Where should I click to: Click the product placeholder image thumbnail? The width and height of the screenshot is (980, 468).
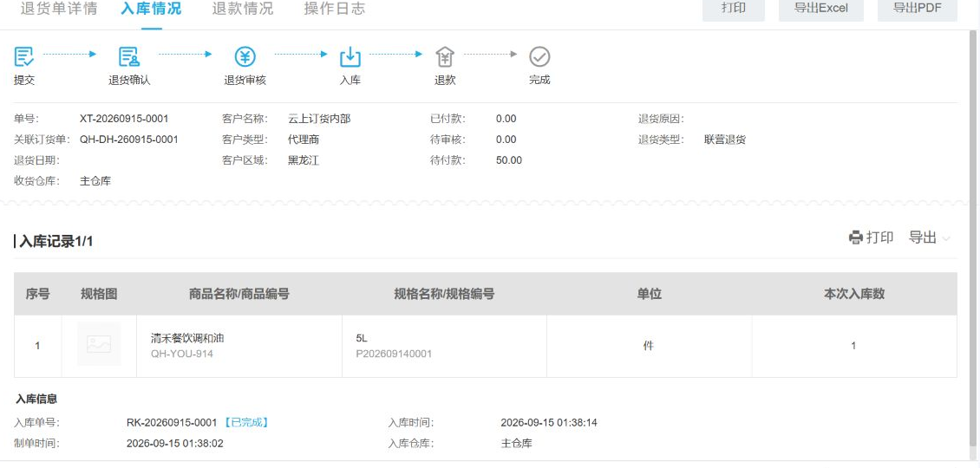99,344
